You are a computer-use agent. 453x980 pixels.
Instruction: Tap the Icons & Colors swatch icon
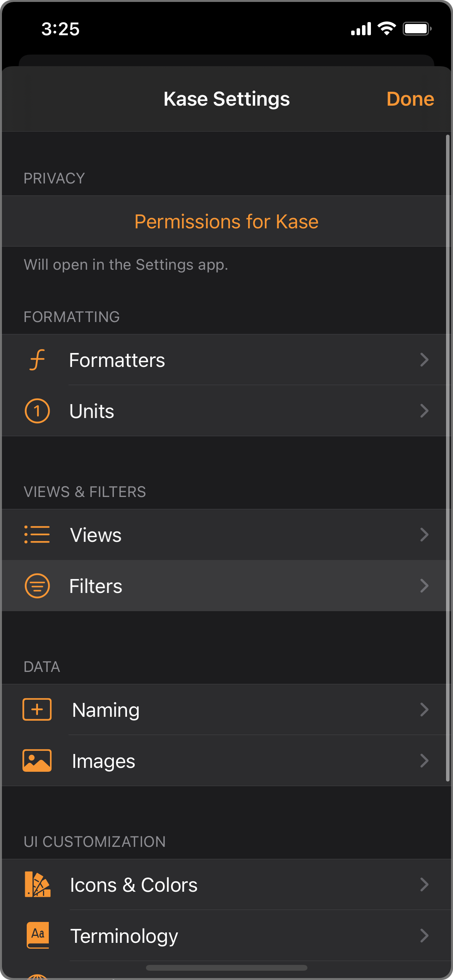tap(37, 885)
